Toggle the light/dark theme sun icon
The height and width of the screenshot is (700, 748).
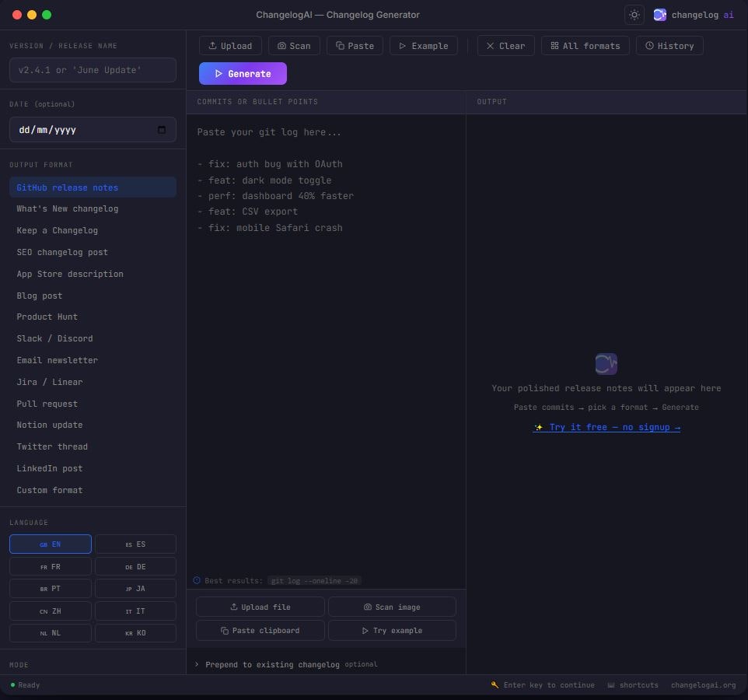click(x=634, y=15)
